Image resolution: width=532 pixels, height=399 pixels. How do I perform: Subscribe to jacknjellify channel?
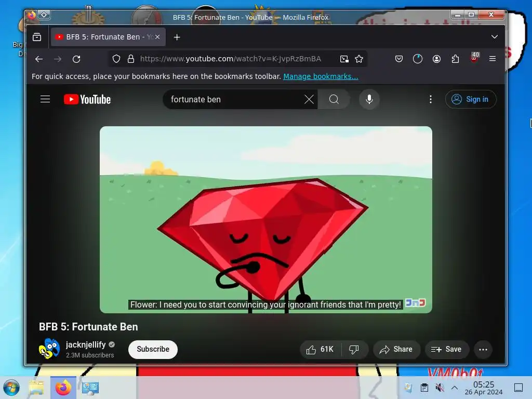pos(153,350)
